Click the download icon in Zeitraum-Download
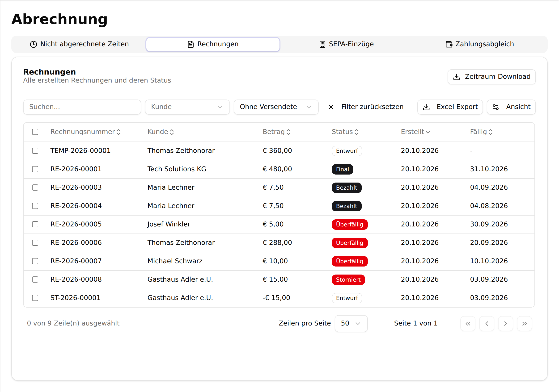Image resolution: width=559 pixels, height=392 pixels. click(x=457, y=77)
